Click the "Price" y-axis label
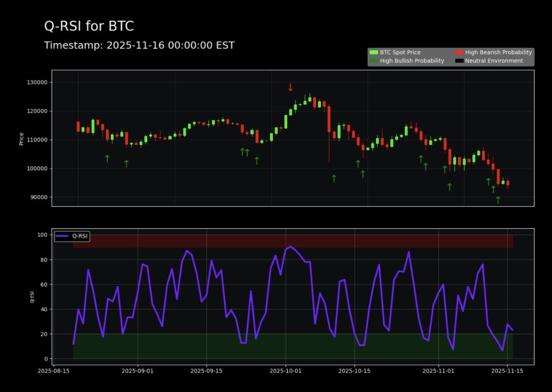This screenshot has width=552, height=392. click(22, 138)
